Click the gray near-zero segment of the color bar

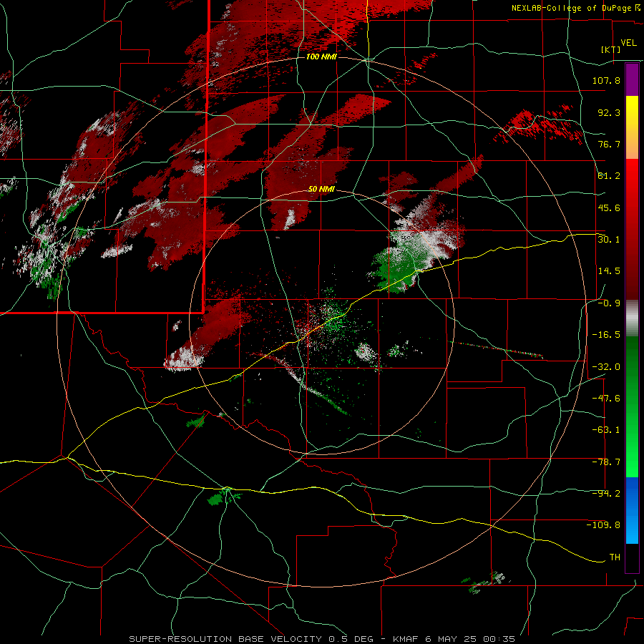632,318
